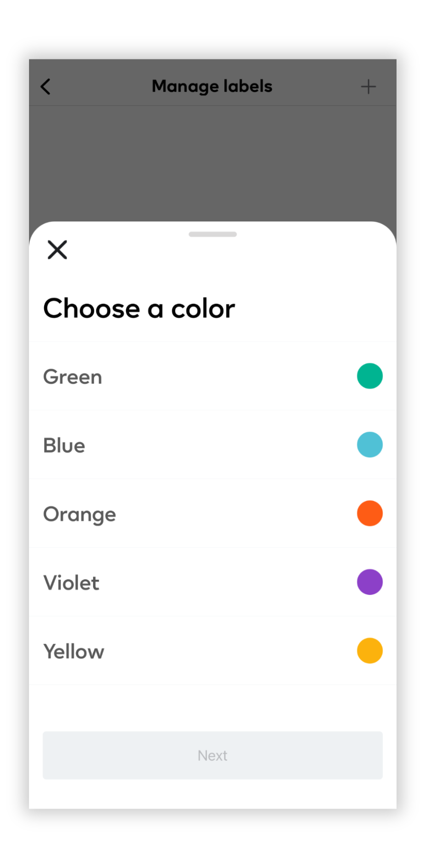This screenshot has height=868, width=426.
Task: Choose the Blue option text
Action: click(64, 445)
